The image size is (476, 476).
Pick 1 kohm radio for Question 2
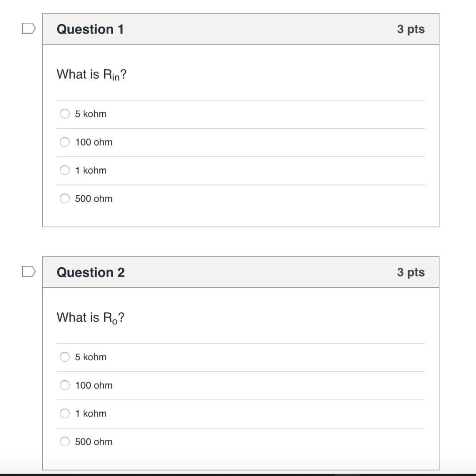coord(65,414)
